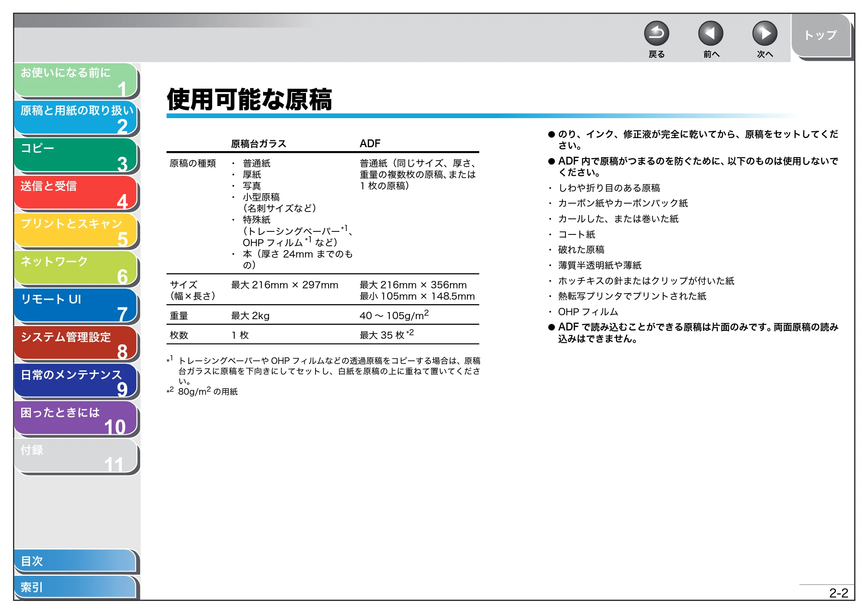868x614 pixels.
Task: Go to chapter 3 コピー
Action: (76, 155)
